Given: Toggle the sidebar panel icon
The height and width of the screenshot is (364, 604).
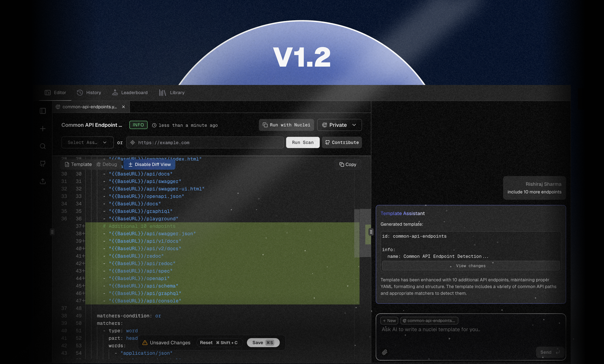Looking at the screenshot, I should coord(43,111).
